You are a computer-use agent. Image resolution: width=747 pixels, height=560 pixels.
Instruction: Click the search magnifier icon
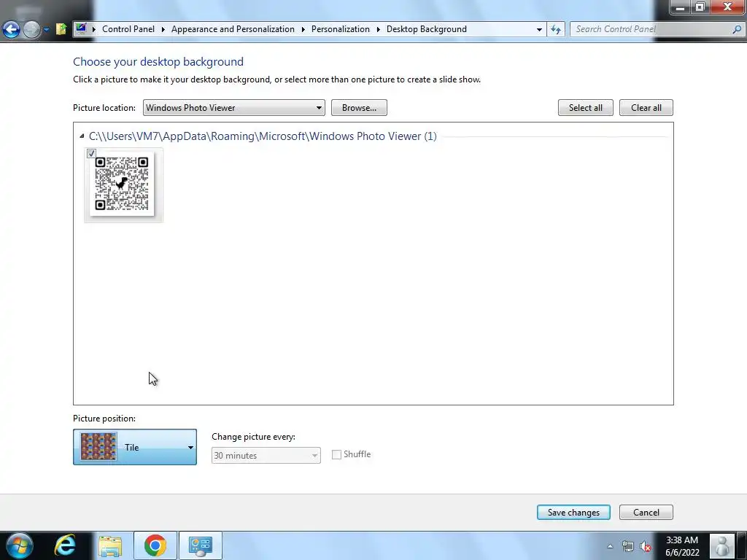pyautogui.click(x=737, y=29)
